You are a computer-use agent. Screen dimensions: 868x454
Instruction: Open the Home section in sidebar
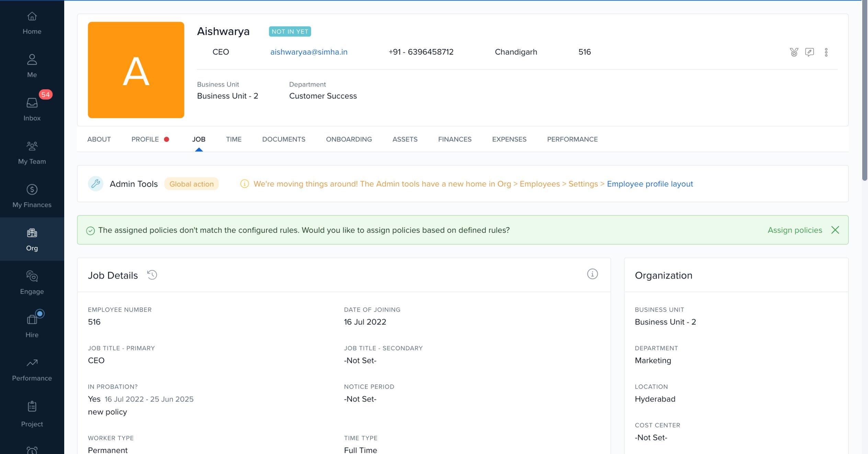coord(32,23)
